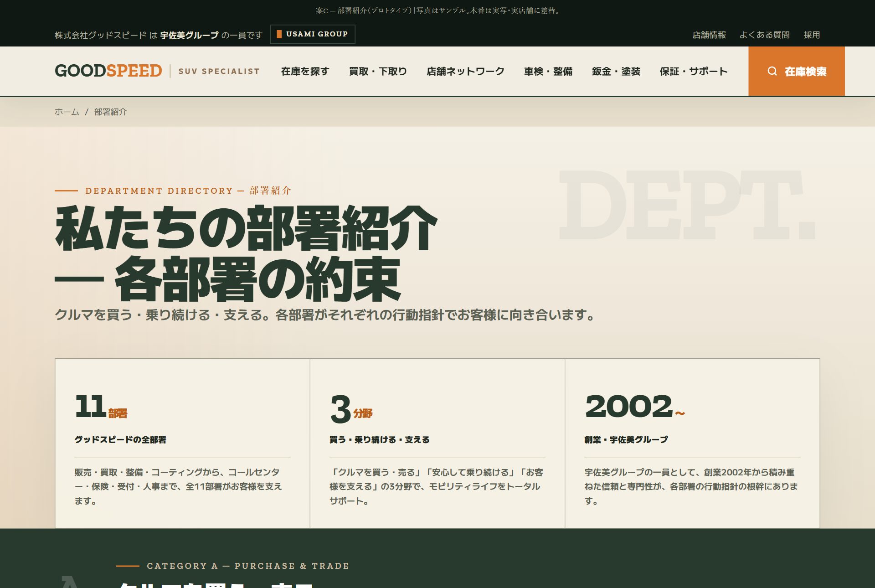Go to 車検・整備 menu item

coord(548,71)
